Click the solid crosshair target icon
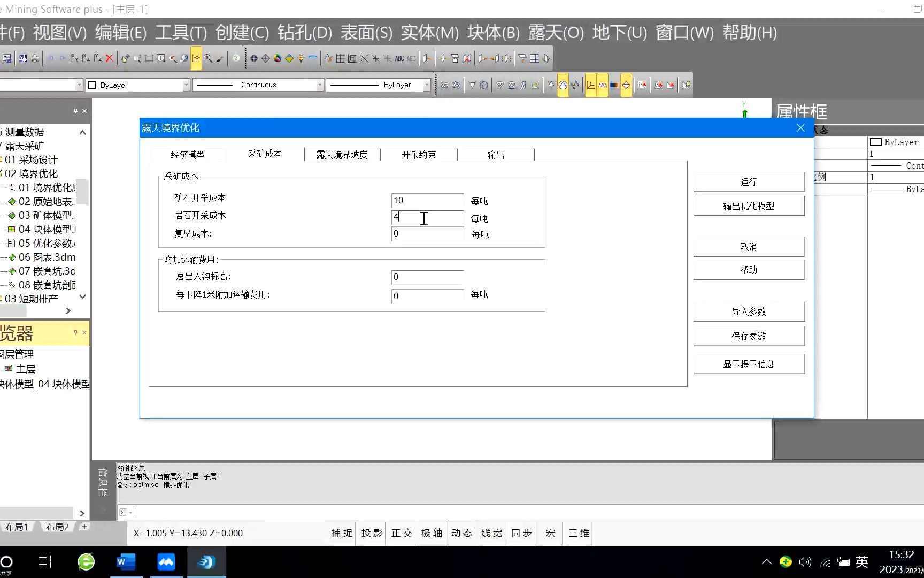Image resolution: width=924 pixels, height=578 pixels. click(x=254, y=58)
